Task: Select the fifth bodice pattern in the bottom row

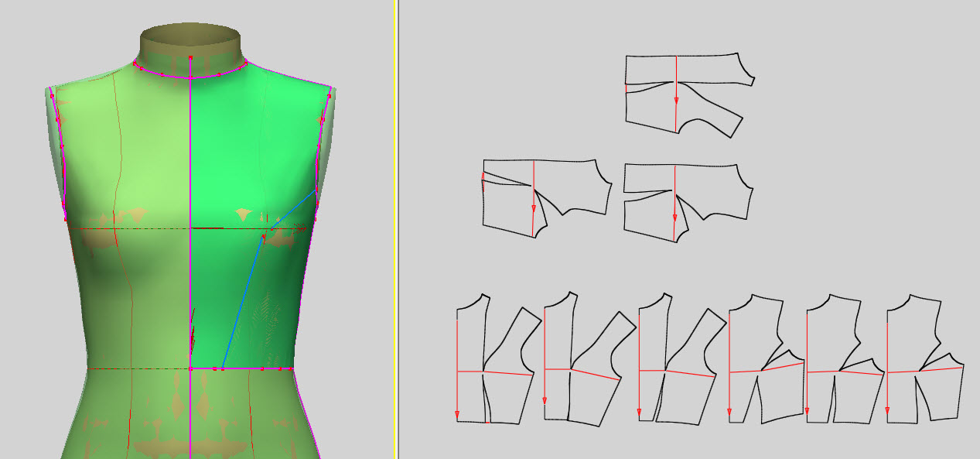Action: click(845, 358)
